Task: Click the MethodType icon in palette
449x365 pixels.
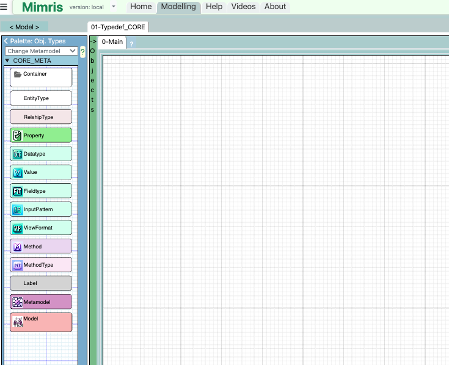Action: click(x=17, y=265)
